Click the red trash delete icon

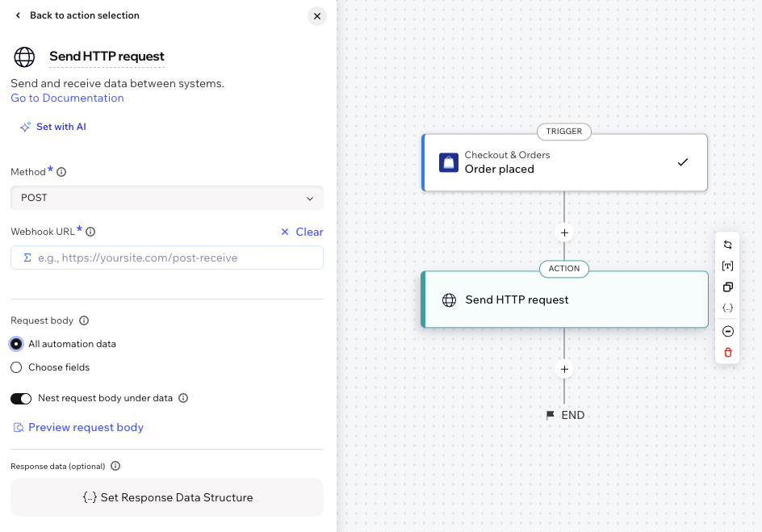point(727,353)
